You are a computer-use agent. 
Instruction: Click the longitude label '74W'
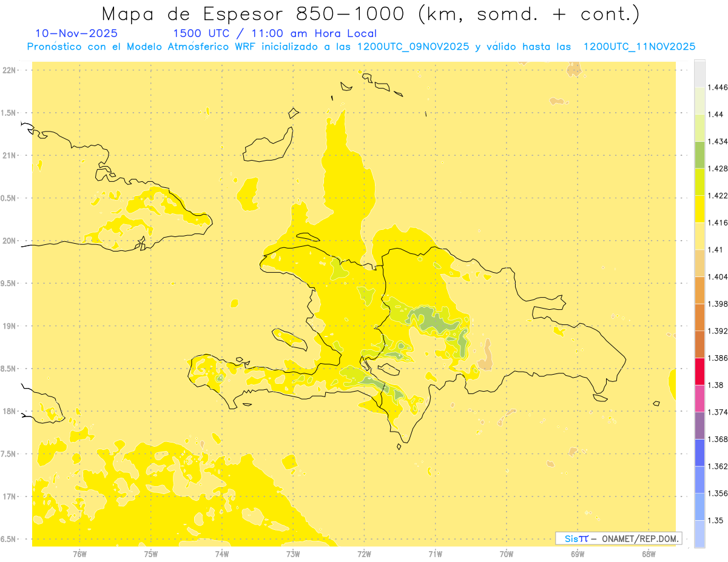222,554
